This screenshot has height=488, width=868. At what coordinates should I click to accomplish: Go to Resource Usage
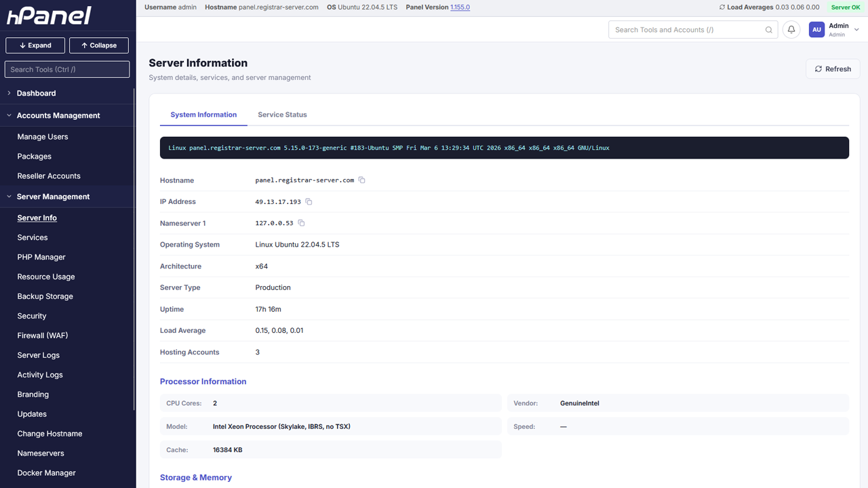click(46, 277)
